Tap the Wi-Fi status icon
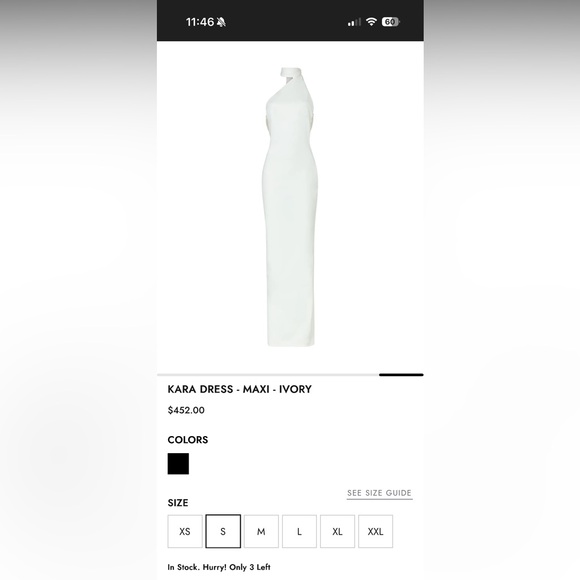Image resolution: width=580 pixels, height=580 pixels. [x=371, y=22]
